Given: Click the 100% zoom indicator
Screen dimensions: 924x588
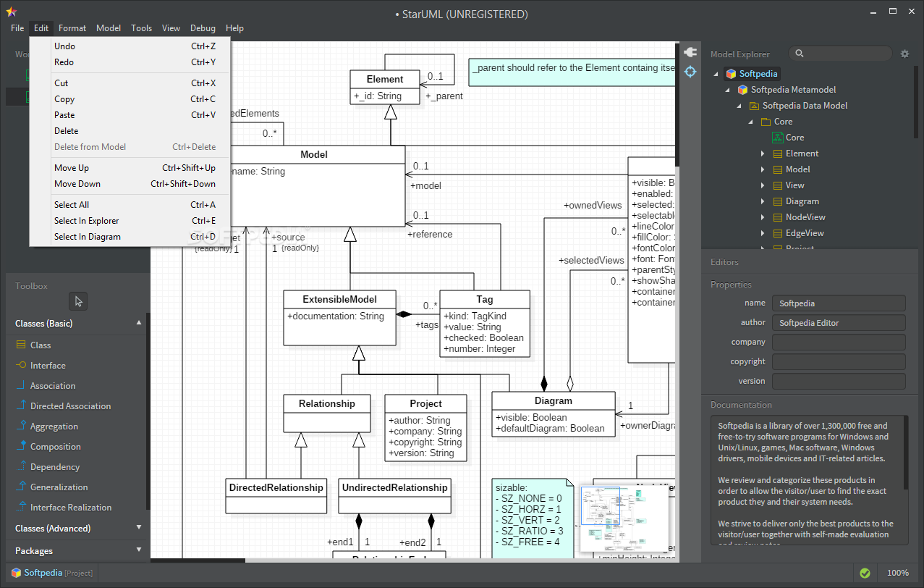Looking at the screenshot, I should [x=898, y=573].
